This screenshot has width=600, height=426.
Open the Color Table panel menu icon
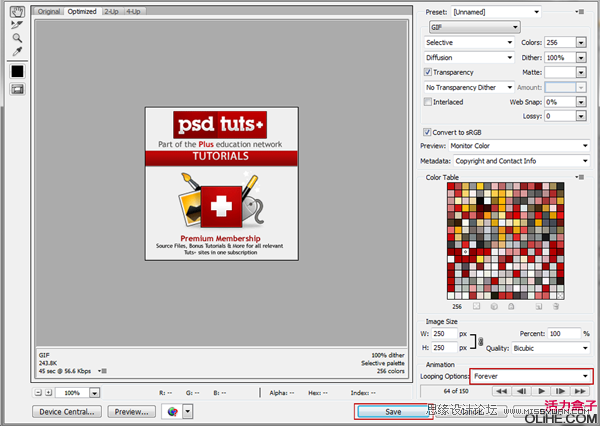click(580, 177)
